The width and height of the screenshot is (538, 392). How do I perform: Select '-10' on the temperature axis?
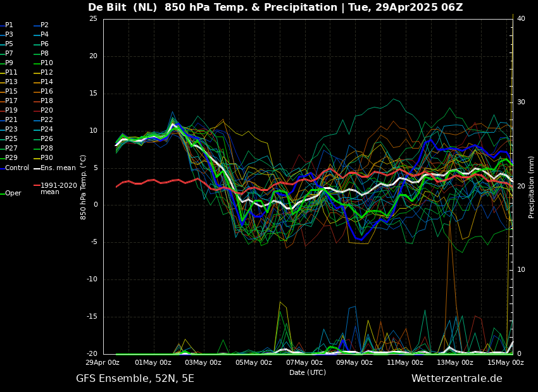pyautogui.click(x=92, y=279)
